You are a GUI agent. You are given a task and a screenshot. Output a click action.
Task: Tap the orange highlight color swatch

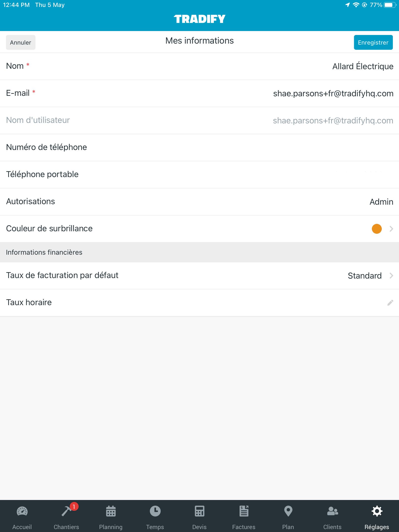pos(377,229)
